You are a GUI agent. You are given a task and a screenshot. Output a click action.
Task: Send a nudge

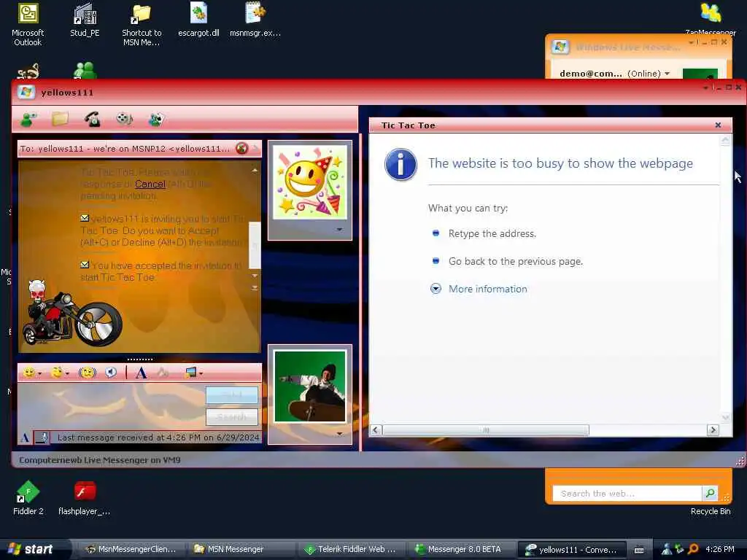tap(88, 373)
